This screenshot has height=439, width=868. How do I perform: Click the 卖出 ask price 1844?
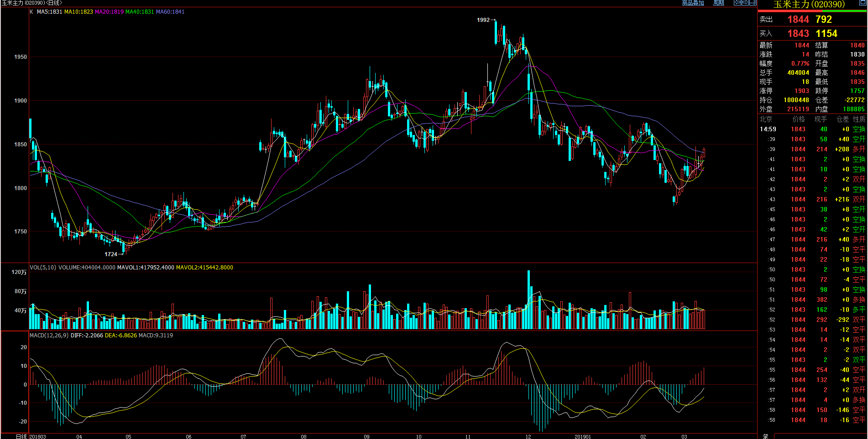point(798,20)
